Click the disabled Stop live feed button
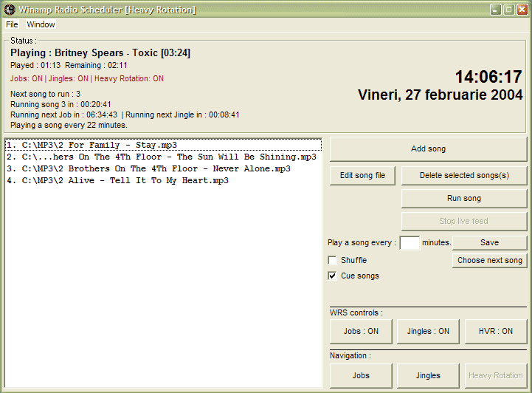The height and width of the screenshot is (393, 532). coord(464,221)
